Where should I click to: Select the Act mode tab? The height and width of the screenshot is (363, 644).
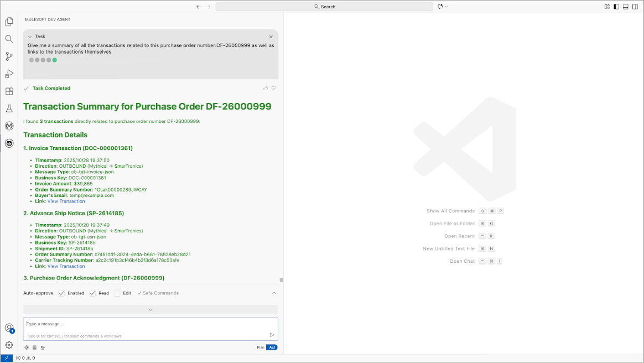pos(272,347)
